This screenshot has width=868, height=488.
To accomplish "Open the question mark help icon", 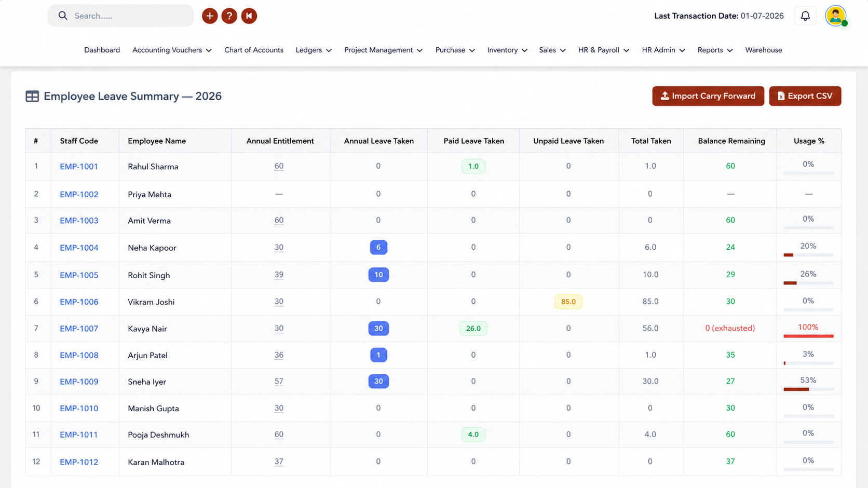I will (x=229, y=16).
